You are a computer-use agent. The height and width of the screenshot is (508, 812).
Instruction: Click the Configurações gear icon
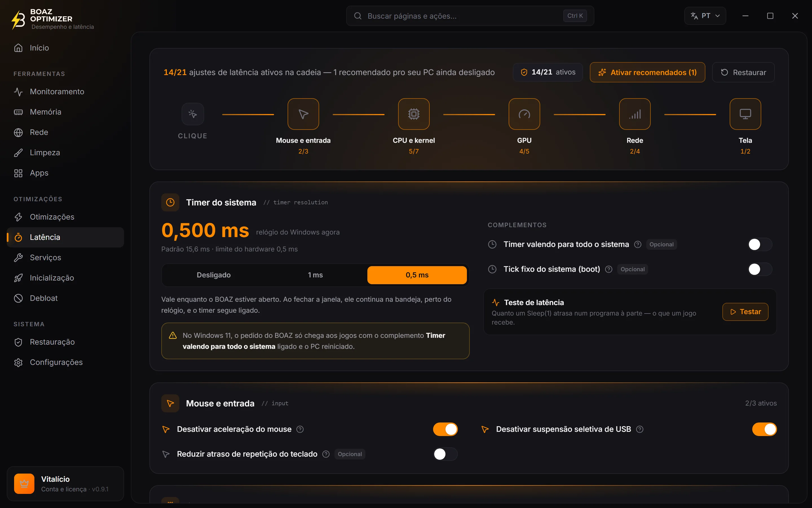18,363
